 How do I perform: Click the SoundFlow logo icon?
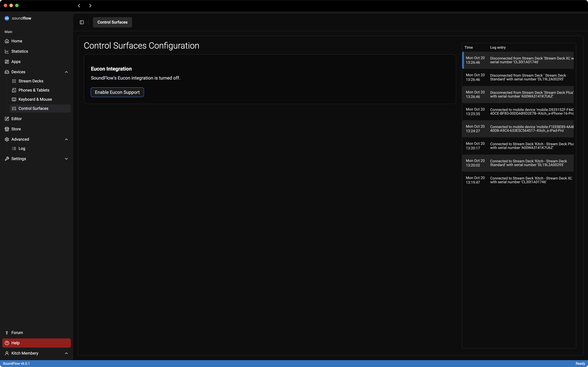coord(7,18)
